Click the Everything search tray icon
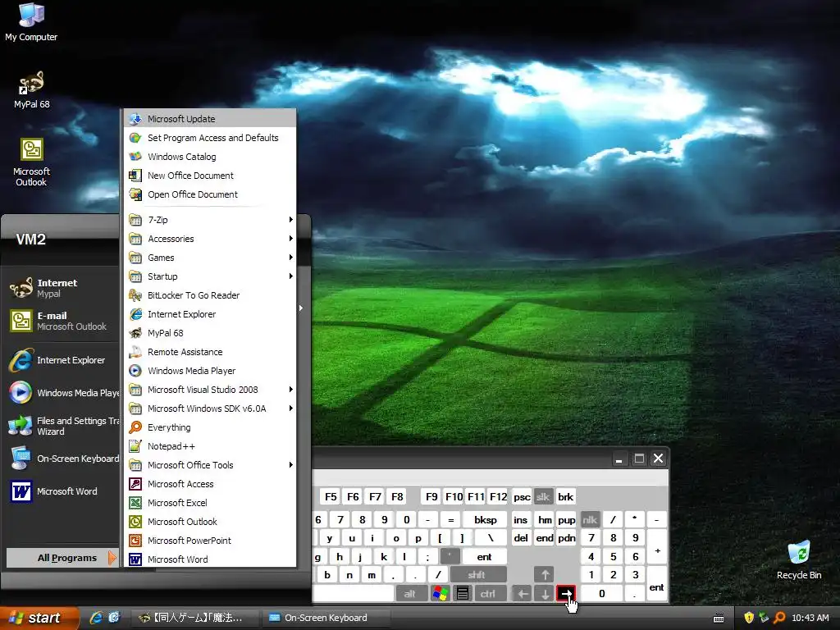This screenshot has height=630, width=840. 779,618
